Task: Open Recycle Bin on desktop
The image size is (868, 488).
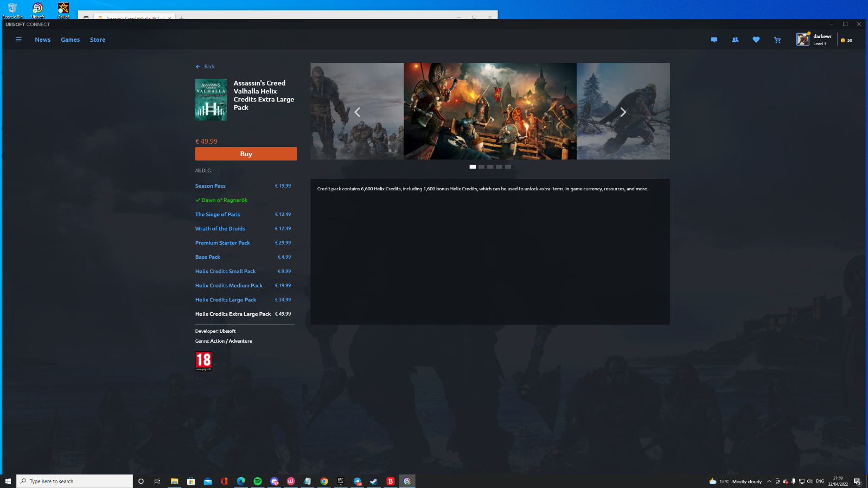Action: point(12,10)
